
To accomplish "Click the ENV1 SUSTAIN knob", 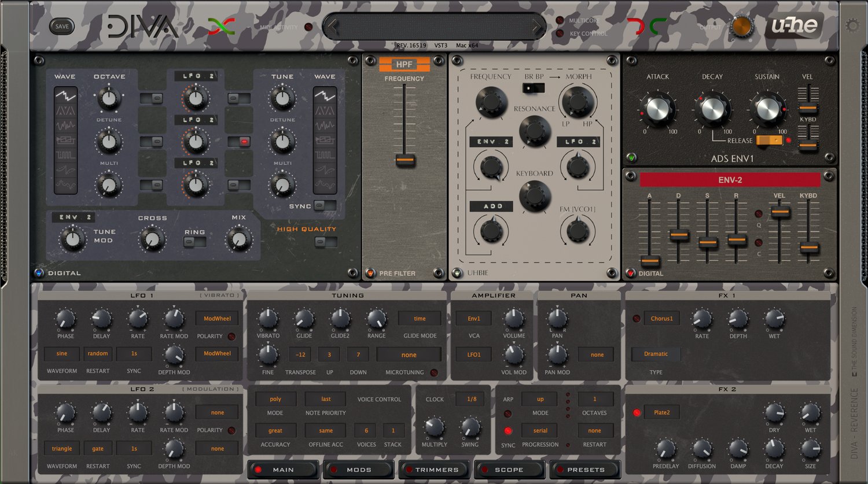I will [x=767, y=109].
